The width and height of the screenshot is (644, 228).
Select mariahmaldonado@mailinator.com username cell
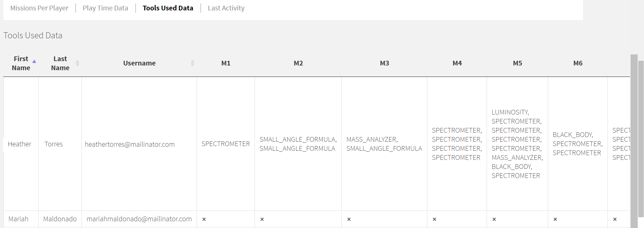click(x=139, y=219)
